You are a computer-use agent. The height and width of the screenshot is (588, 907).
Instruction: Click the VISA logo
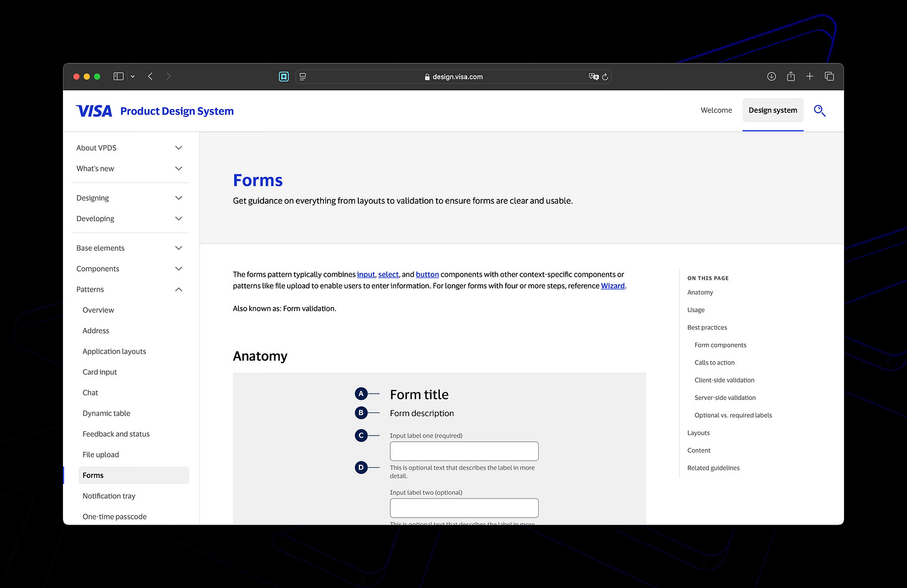point(94,111)
